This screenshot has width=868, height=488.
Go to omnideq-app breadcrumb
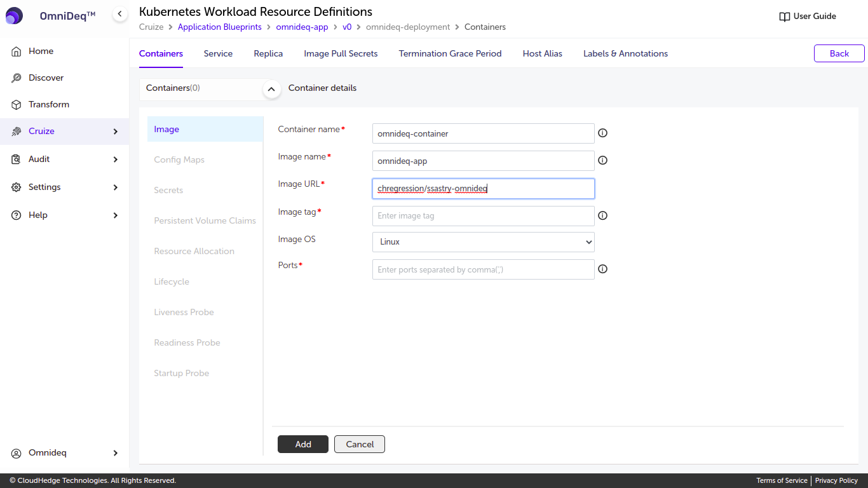(302, 27)
